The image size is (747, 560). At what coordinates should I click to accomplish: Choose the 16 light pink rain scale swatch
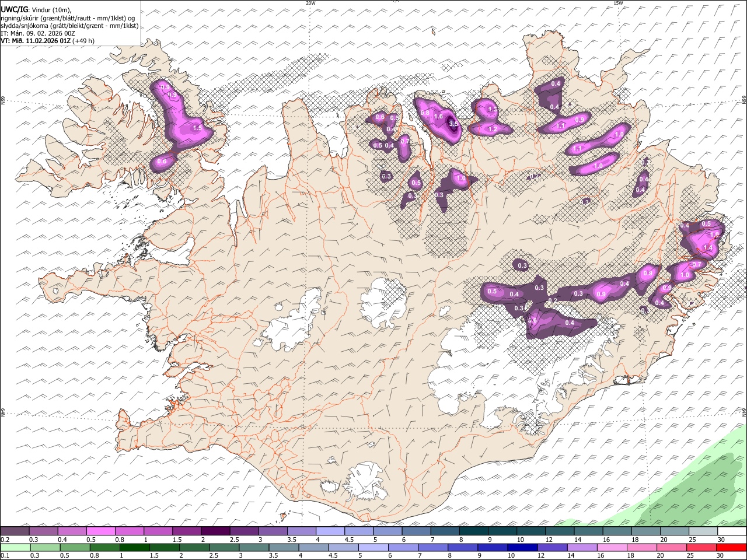coord(612,547)
